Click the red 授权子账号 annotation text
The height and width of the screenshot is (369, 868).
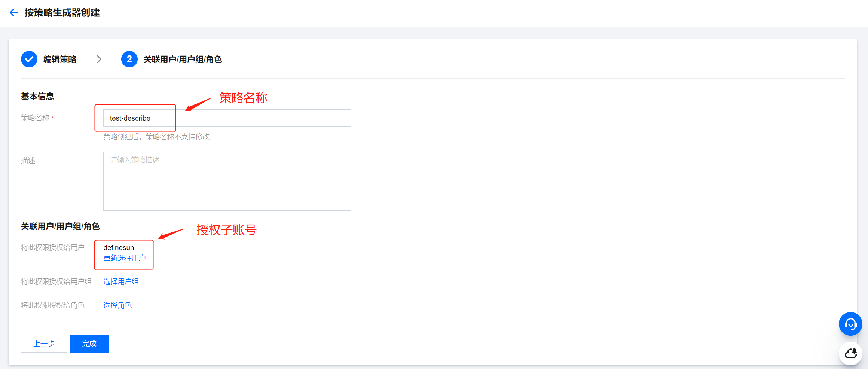(x=226, y=230)
